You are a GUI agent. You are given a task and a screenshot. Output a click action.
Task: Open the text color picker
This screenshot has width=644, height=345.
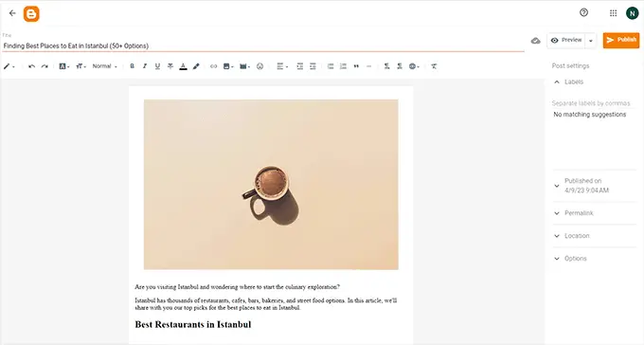coord(183,66)
